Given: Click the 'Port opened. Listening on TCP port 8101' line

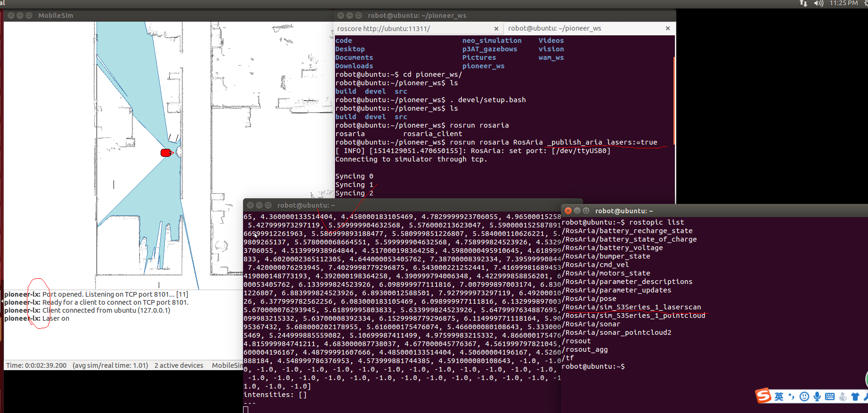Looking at the screenshot, I should point(96,294).
